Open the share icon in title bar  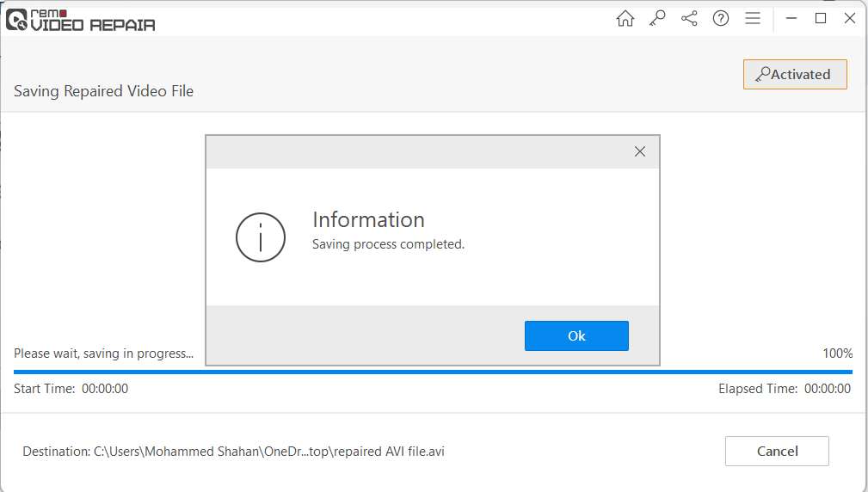coord(689,18)
